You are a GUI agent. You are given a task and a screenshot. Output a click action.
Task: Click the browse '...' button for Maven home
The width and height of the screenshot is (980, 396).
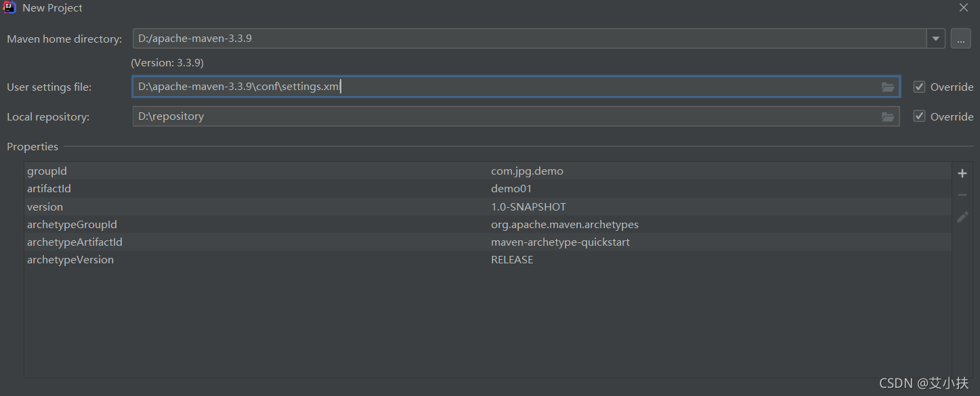[960, 39]
